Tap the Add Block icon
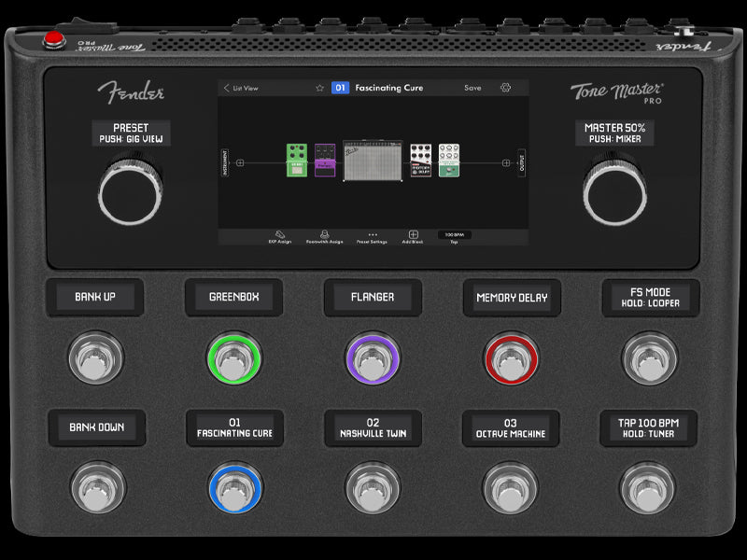This screenshot has height=560, width=747. click(414, 236)
